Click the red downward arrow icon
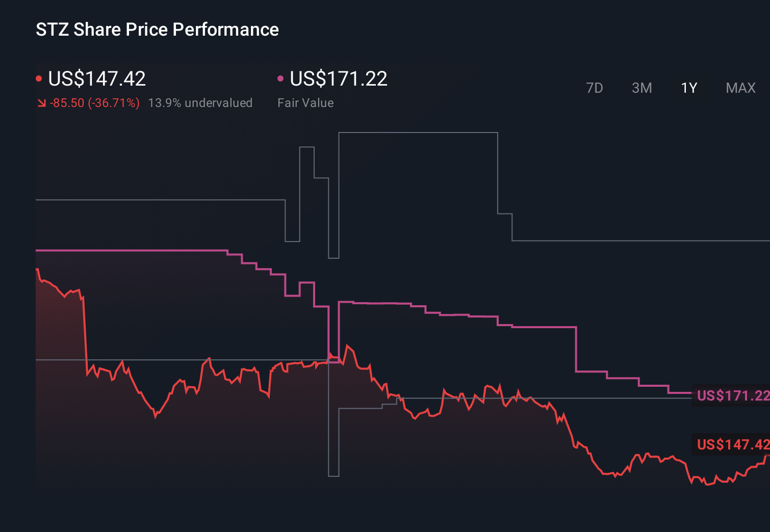 pos(41,103)
